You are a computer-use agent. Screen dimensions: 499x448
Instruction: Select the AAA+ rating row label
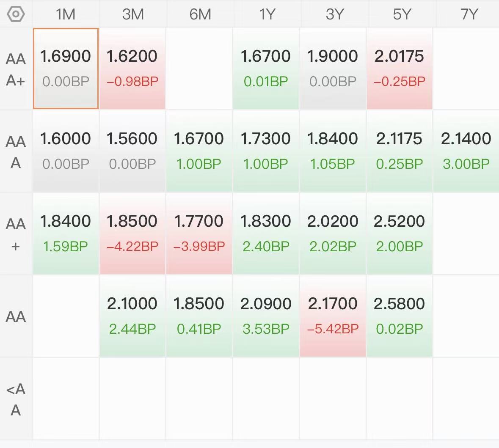(x=16, y=69)
